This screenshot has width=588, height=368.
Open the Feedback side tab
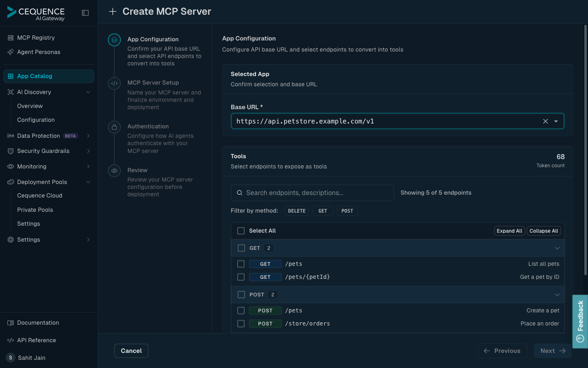[x=580, y=321]
